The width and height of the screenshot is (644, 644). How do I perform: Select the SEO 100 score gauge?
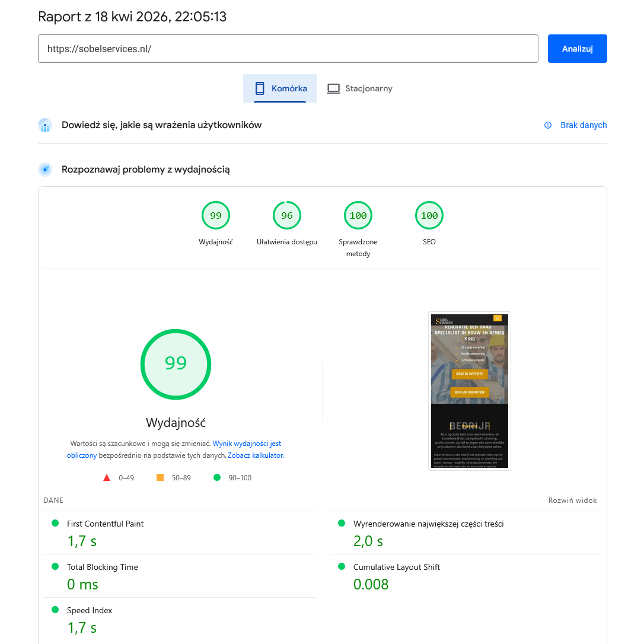[x=429, y=216]
